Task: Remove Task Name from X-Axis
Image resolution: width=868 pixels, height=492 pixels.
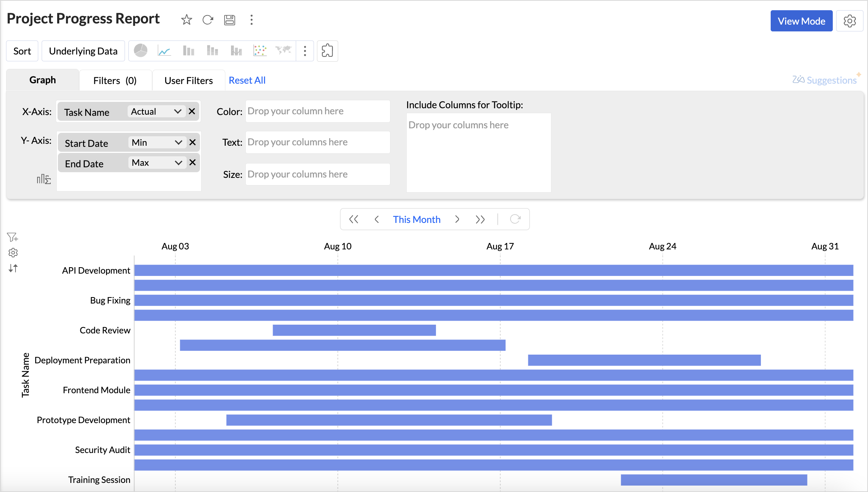Action: (192, 111)
